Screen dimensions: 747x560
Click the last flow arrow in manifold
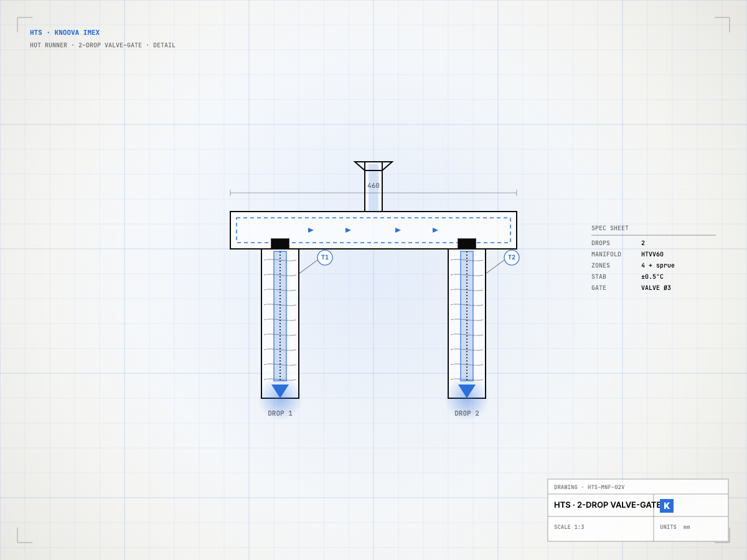pyautogui.click(x=436, y=230)
